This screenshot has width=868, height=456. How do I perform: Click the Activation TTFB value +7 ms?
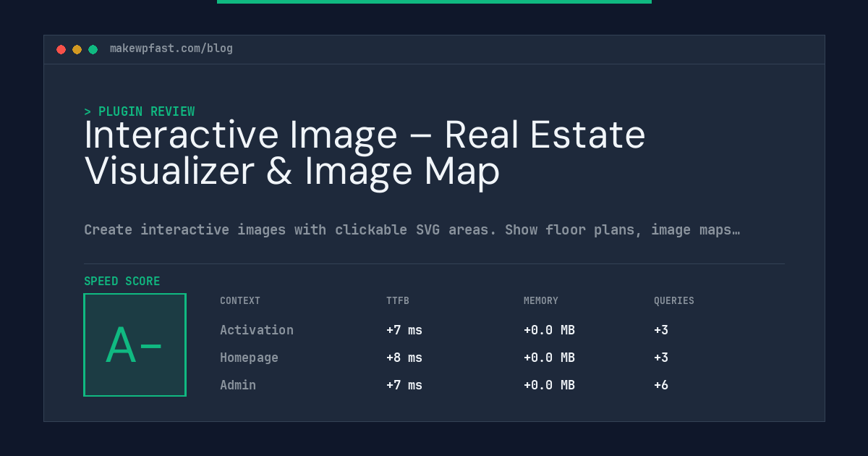pyautogui.click(x=404, y=330)
